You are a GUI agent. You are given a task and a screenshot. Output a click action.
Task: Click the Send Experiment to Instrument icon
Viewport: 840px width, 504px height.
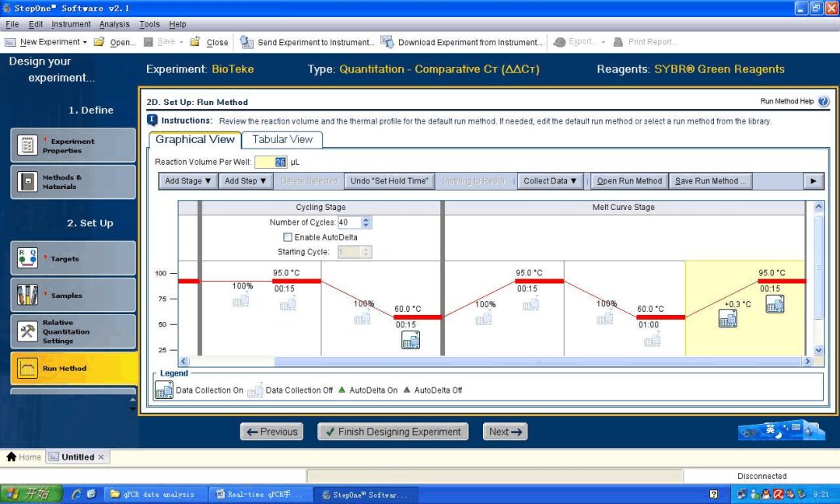coord(247,42)
